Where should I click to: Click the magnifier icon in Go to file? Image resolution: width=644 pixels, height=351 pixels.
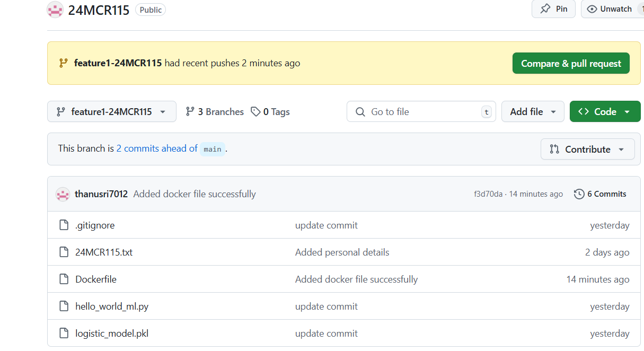360,112
